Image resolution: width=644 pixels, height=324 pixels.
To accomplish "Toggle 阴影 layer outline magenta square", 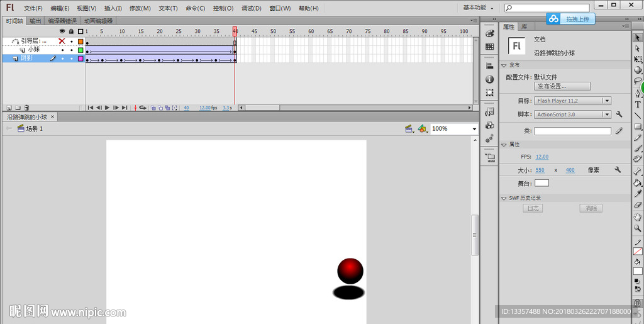I will coord(80,59).
